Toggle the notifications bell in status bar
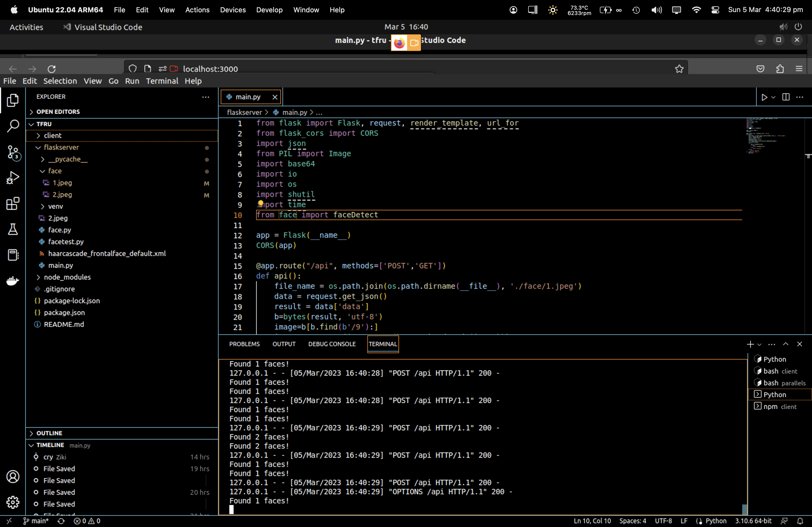812x527 pixels. 800,521
